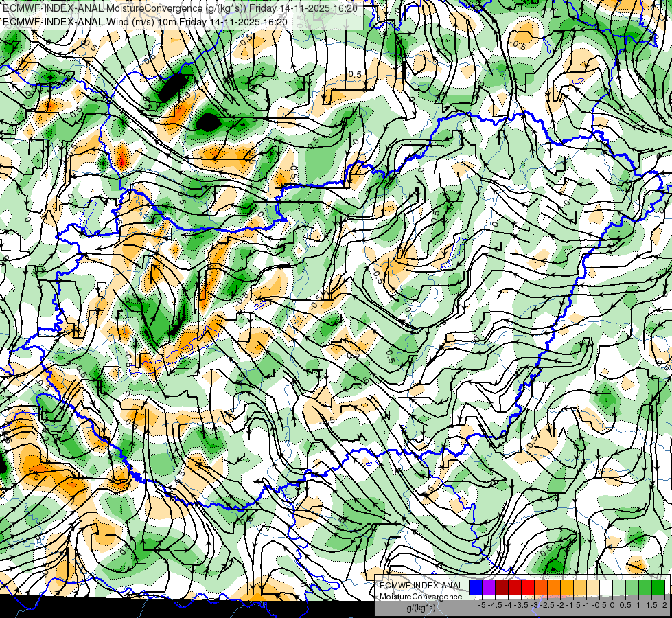Image resolution: width=672 pixels, height=618 pixels.
Task: Choose the cream swatch just left of white
Action: (593, 587)
